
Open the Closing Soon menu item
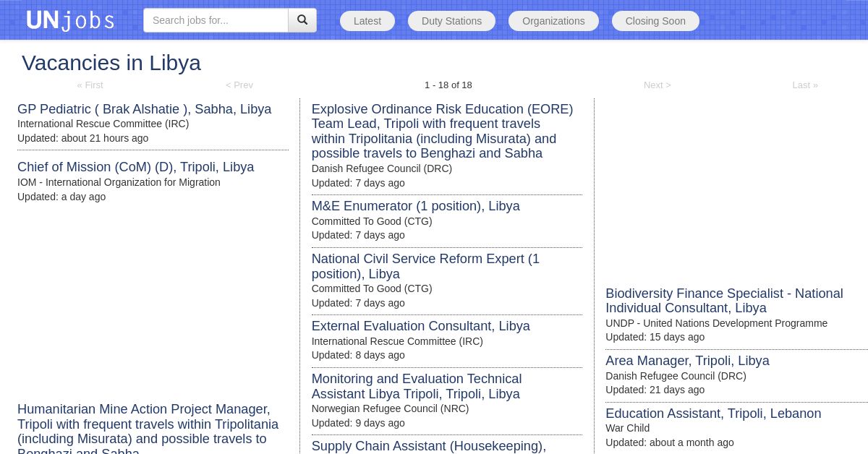click(655, 21)
